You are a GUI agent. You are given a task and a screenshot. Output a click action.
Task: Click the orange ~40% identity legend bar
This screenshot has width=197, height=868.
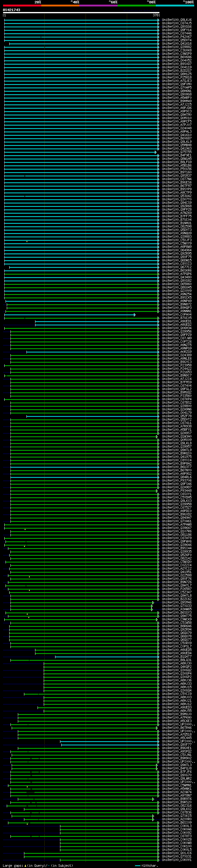pyautogui.click(x=60, y=6)
